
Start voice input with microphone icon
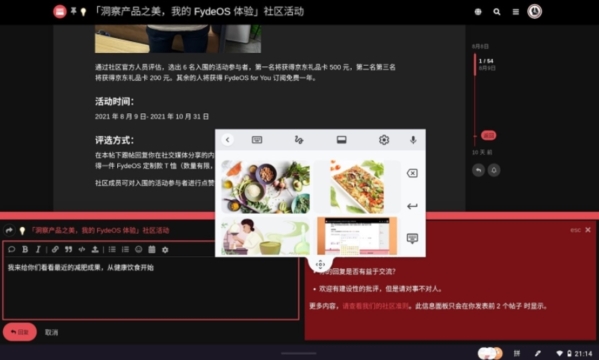point(413,140)
